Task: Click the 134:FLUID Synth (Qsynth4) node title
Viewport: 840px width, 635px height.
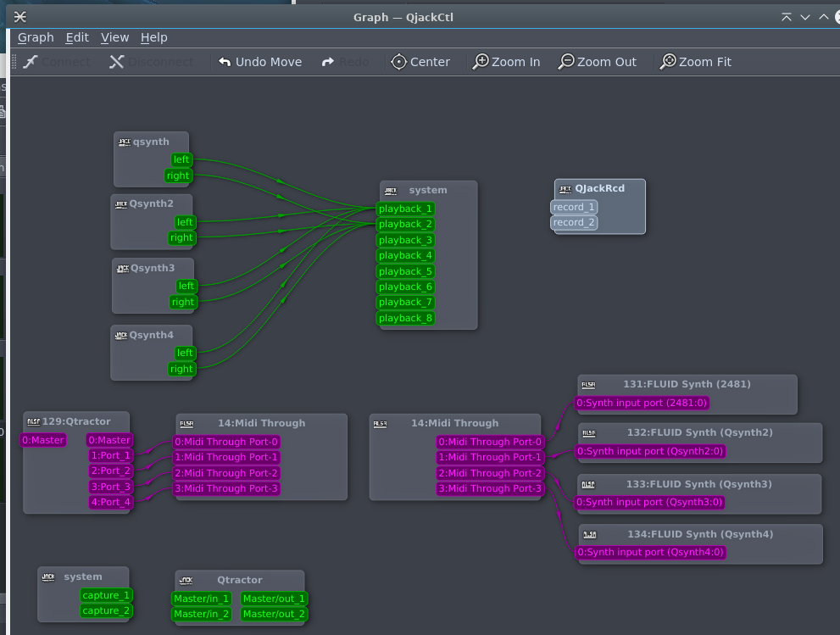Action: tap(700, 534)
